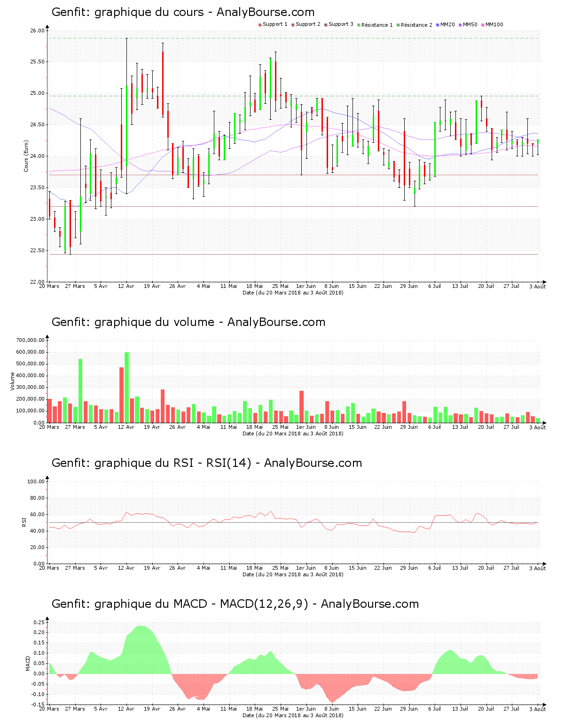Click the 60.00 RSI axis value
Image resolution: width=564 pixels, height=728 pixels.
click(x=37, y=514)
